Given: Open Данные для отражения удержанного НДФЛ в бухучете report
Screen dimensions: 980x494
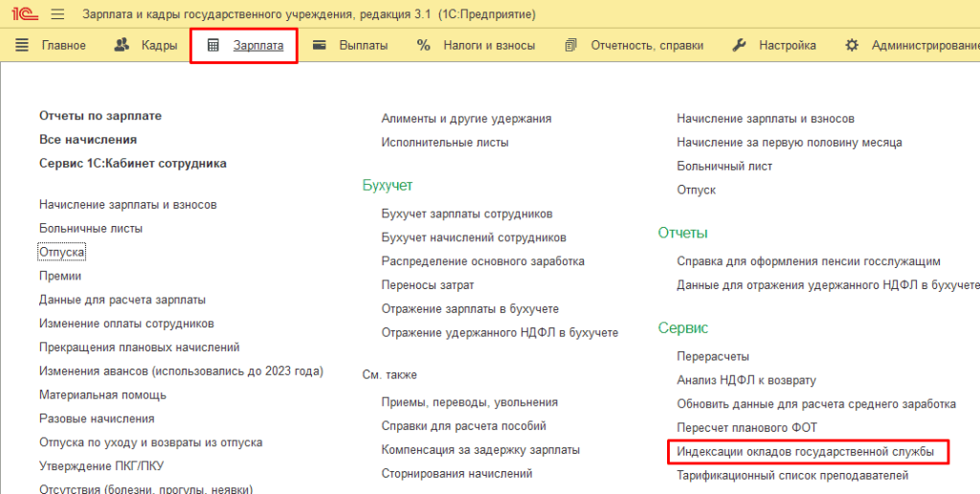Looking at the screenshot, I should (828, 284).
